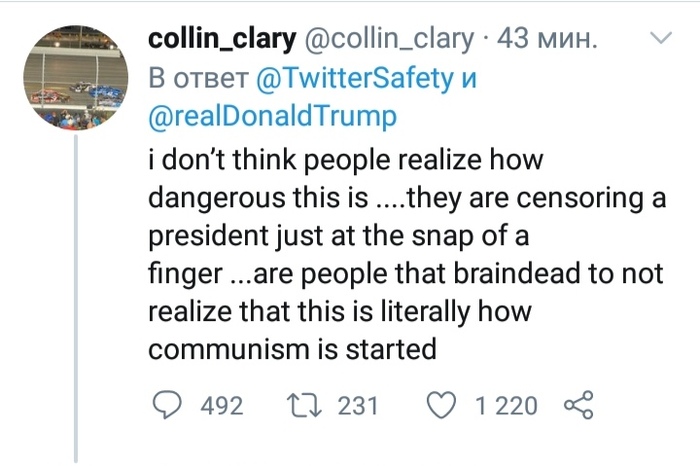This screenshot has height=466, width=700.
Task: Click collin_clary bold display name
Action: tap(222, 39)
